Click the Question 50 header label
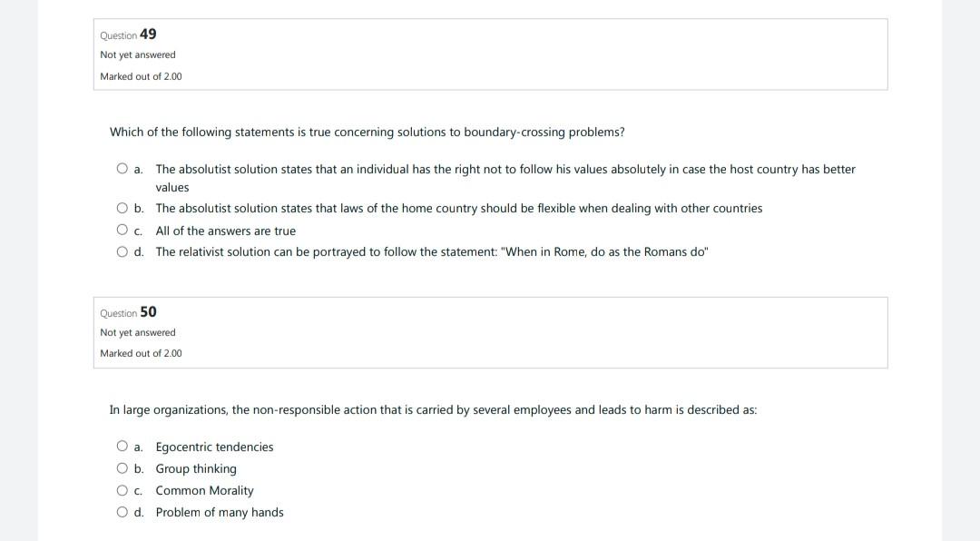Image resolution: width=980 pixels, height=541 pixels. [x=128, y=312]
